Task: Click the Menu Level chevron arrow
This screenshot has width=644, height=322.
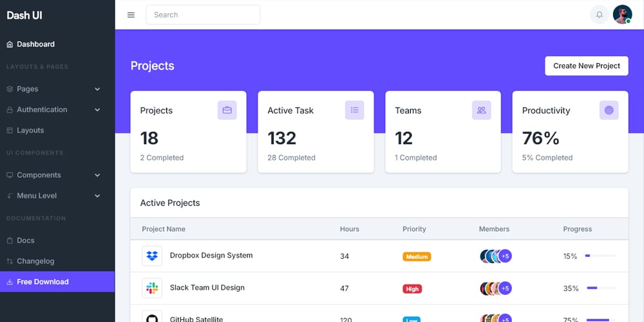Action: [97, 196]
